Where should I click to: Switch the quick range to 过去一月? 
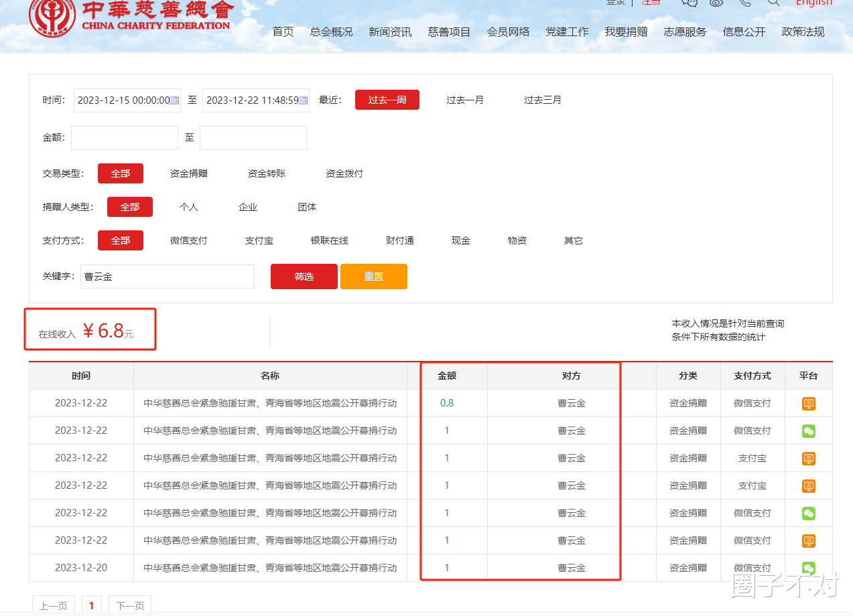[x=465, y=99]
